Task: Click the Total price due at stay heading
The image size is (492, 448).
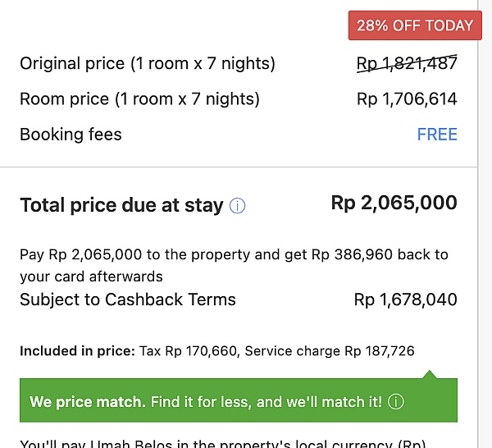Action: (x=121, y=205)
